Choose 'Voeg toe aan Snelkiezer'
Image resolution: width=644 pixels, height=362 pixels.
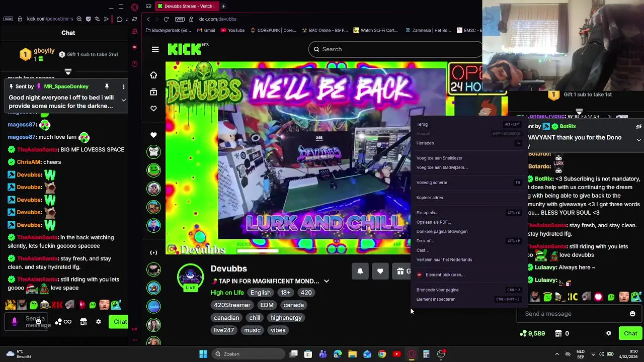(x=468, y=158)
